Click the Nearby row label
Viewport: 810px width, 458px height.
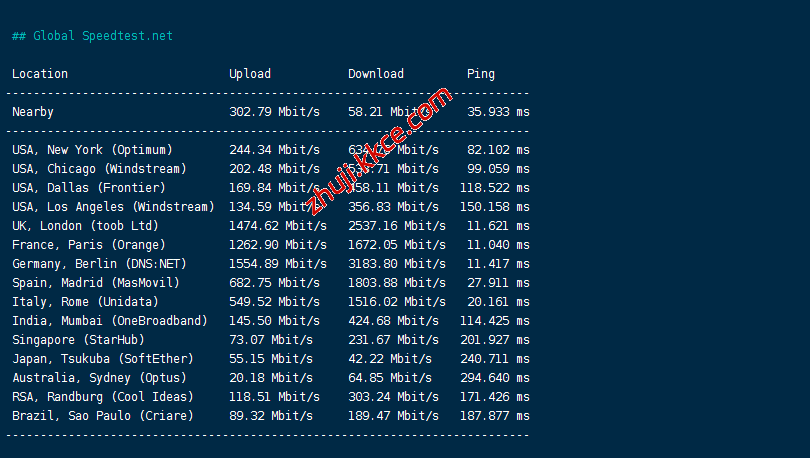coord(33,112)
